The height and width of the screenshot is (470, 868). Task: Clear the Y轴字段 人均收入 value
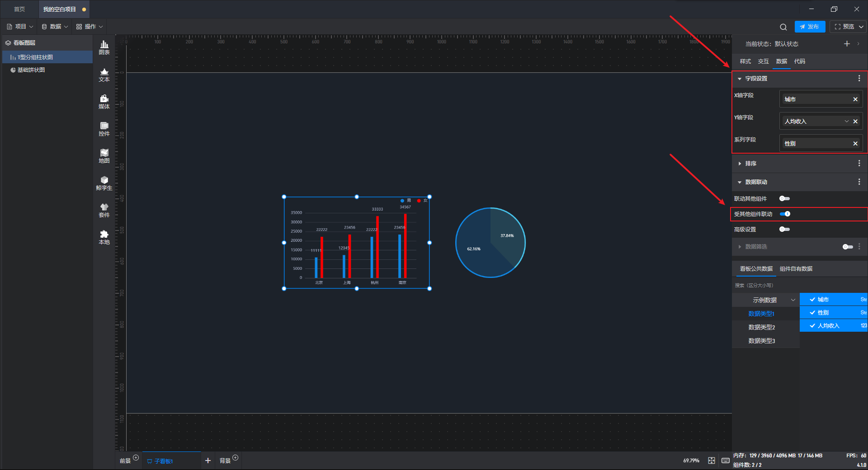(855, 122)
